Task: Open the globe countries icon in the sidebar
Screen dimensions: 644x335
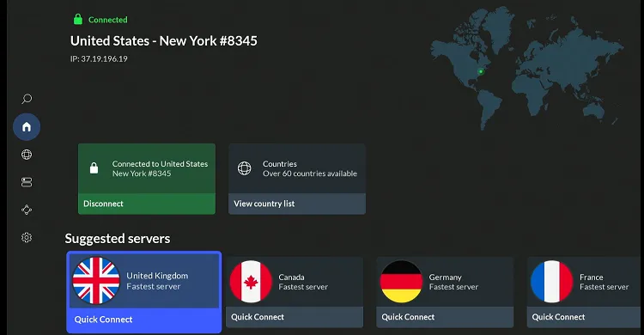Action: pos(27,154)
